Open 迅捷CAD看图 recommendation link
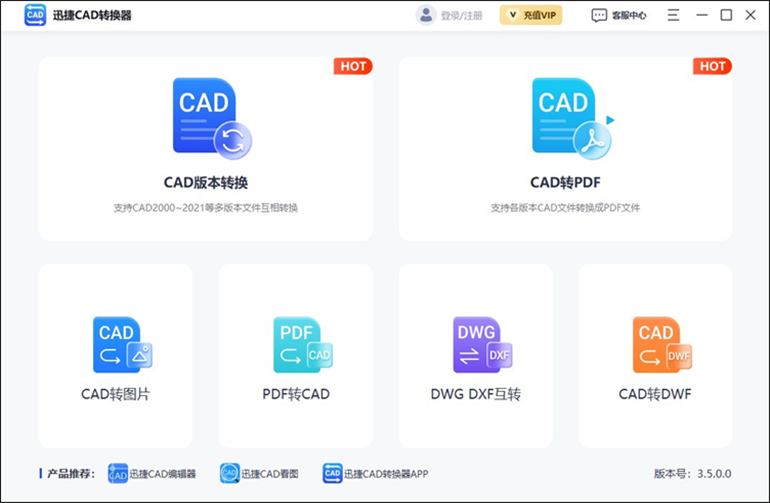The height and width of the screenshot is (503, 770). pyautogui.click(x=270, y=474)
